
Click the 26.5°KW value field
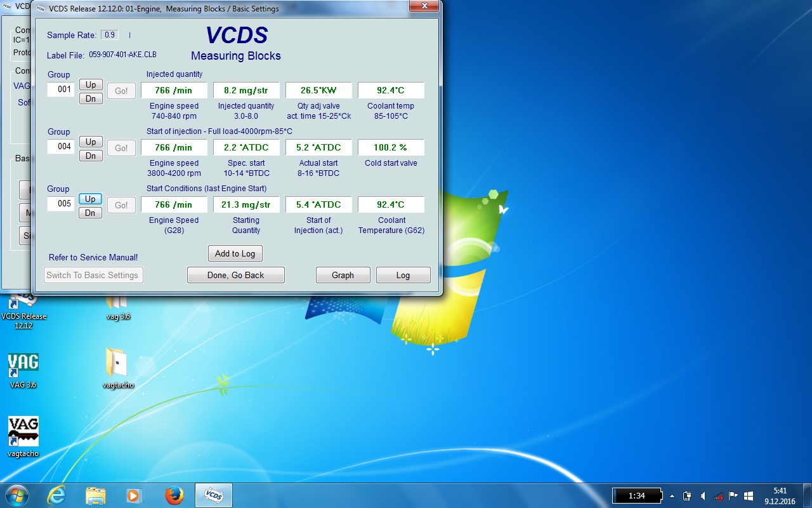(319, 90)
